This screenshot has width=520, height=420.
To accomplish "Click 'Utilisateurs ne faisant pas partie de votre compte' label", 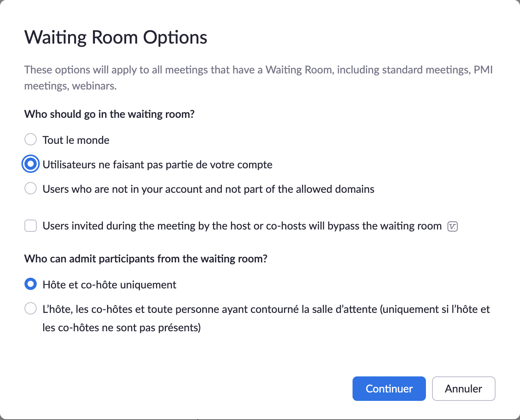I will [x=157, y=164].
